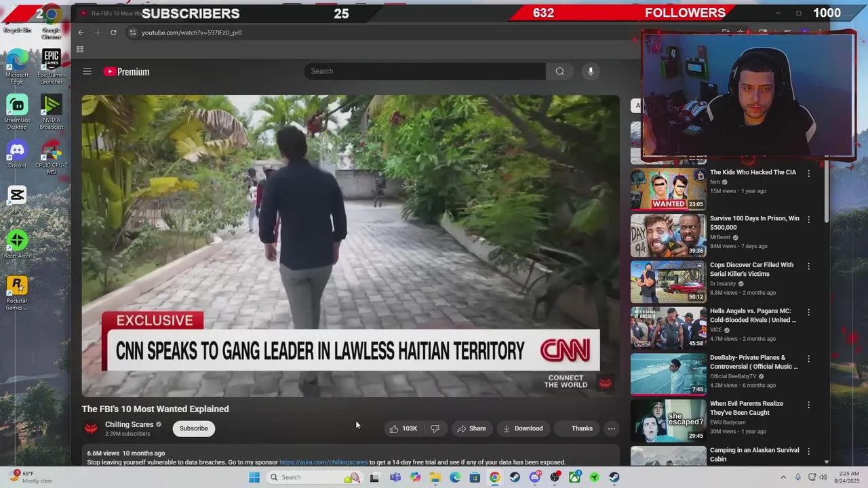This screenshot has width=868, height=488.
Task: Open options for The Kids Who Hacked The CIA
Action: (808, 174)
